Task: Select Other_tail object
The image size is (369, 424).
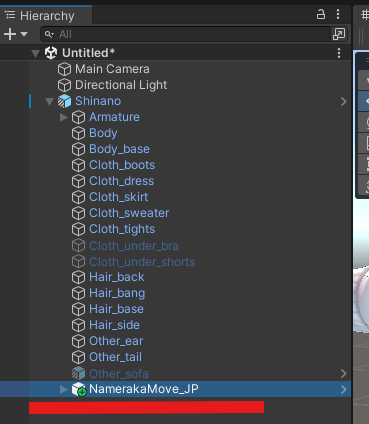Action: coord(115,357)
